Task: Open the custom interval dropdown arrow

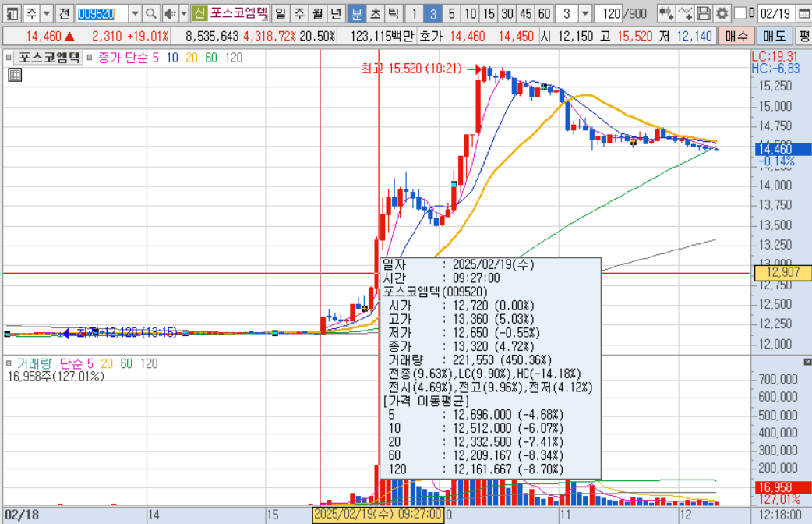Action: coord(585,13)
